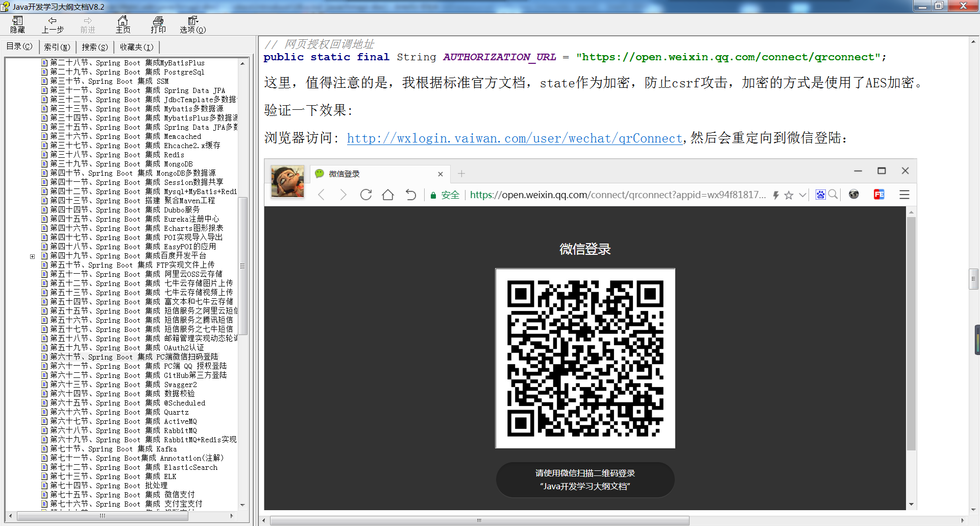This screenshot has width=980, height=526.
Task: Select 第五十九节 集成 OAuth2认证
Action: 127,348
